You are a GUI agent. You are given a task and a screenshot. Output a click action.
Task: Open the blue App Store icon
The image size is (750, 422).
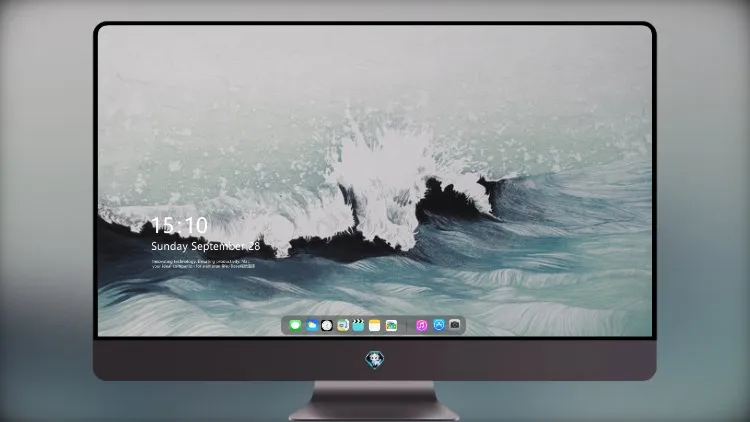(439, 325)
